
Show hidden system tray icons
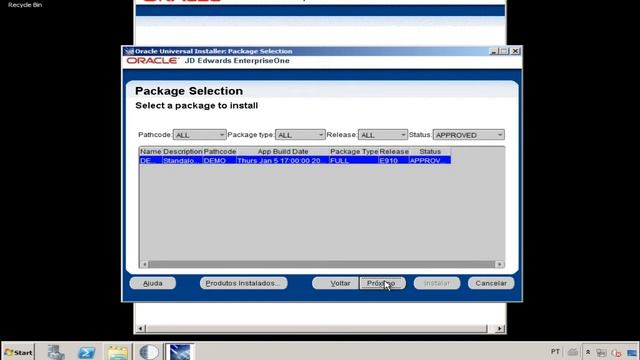point(588,352)
